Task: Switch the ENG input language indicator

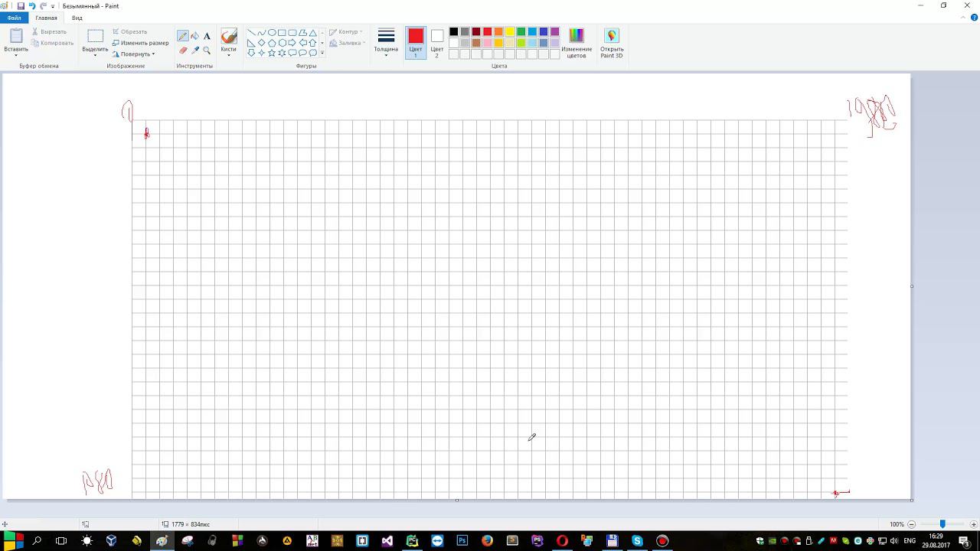Action: [910, 541]
